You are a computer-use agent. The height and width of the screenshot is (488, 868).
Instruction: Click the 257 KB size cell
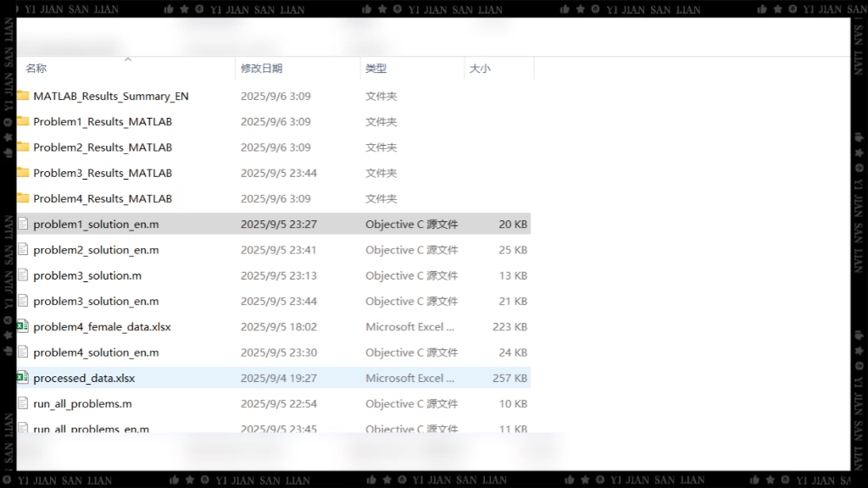point(509,378)
